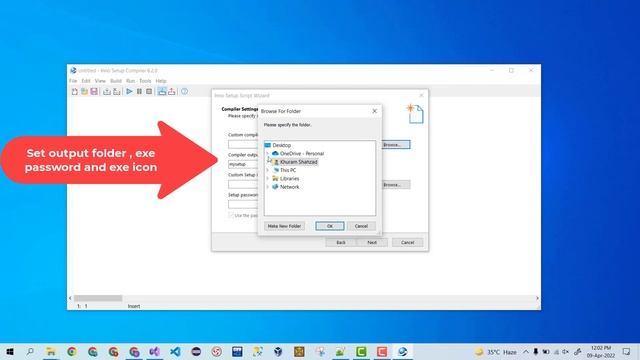Viewport: 640px width, 360px height.
Task: Toggle the 'Use the password' checkbox
Action: point(231,215)
